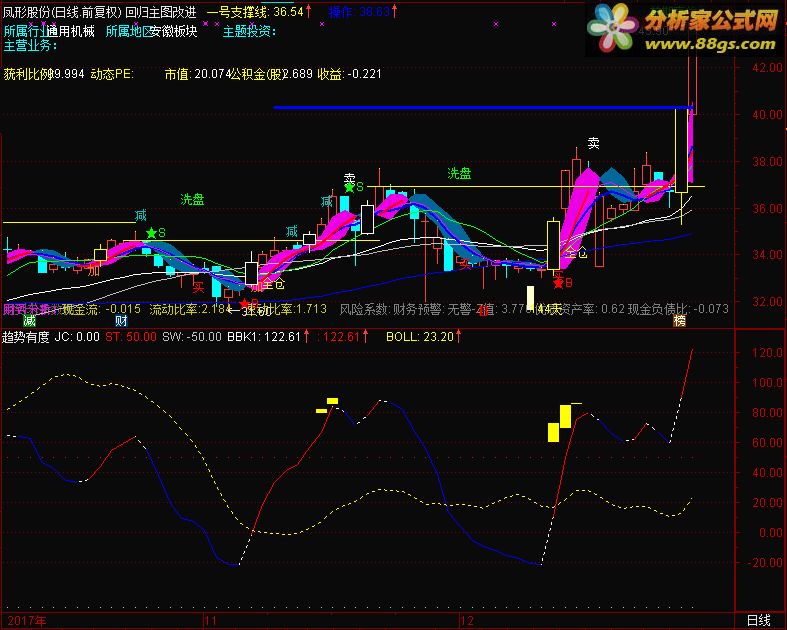Click the red ST: 50.00 readout

click(x=130, y=337)
